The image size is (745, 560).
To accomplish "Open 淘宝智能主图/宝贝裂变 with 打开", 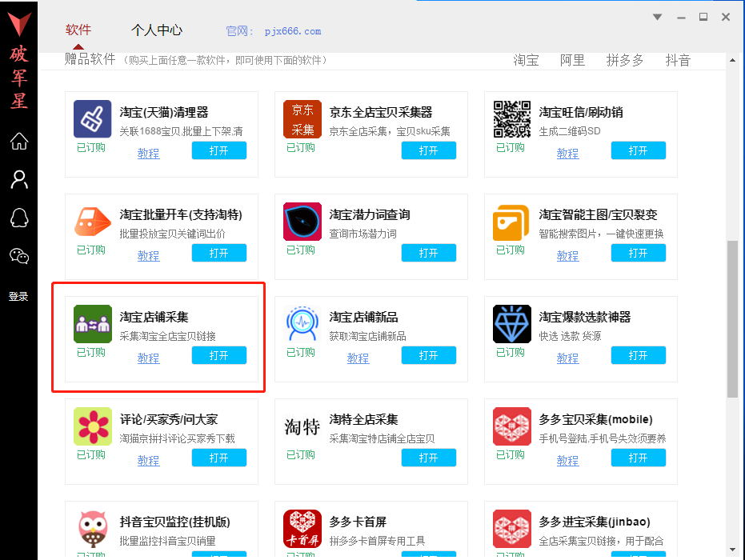I will point(638,253).
